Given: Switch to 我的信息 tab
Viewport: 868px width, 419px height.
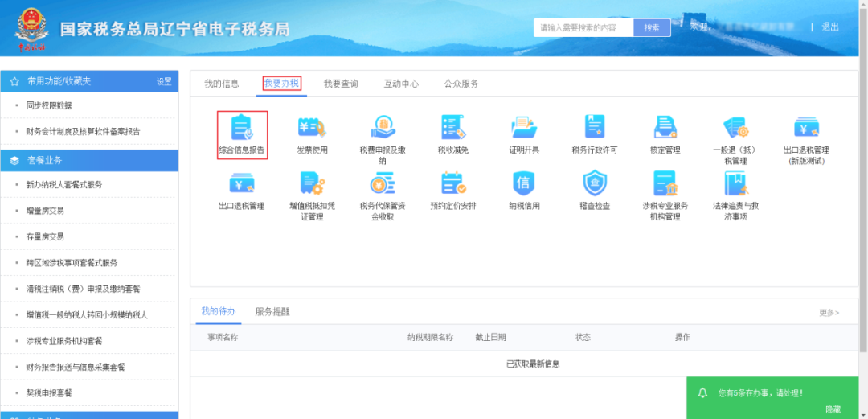Looking at the screenshot, I should pos(222,84).
